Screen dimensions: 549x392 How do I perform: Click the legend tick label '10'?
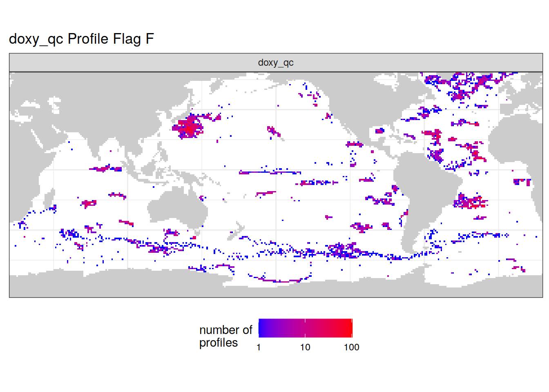point(305,347)
